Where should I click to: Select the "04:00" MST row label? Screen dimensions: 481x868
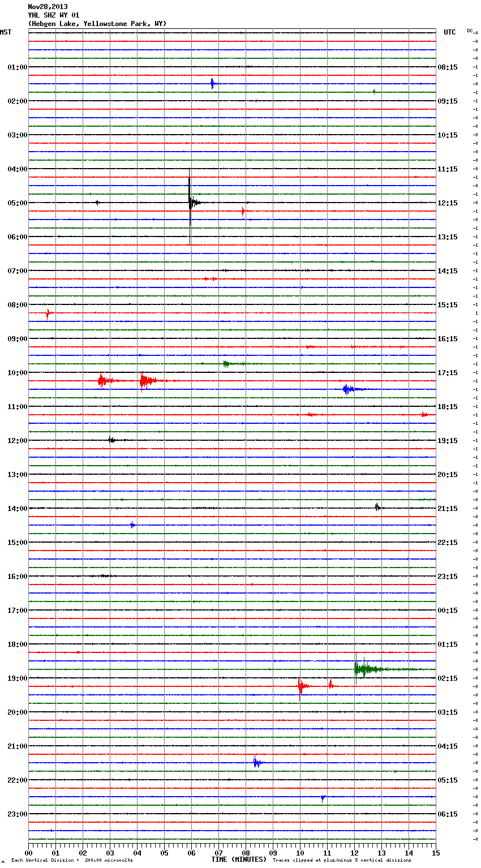pos(18,169)
